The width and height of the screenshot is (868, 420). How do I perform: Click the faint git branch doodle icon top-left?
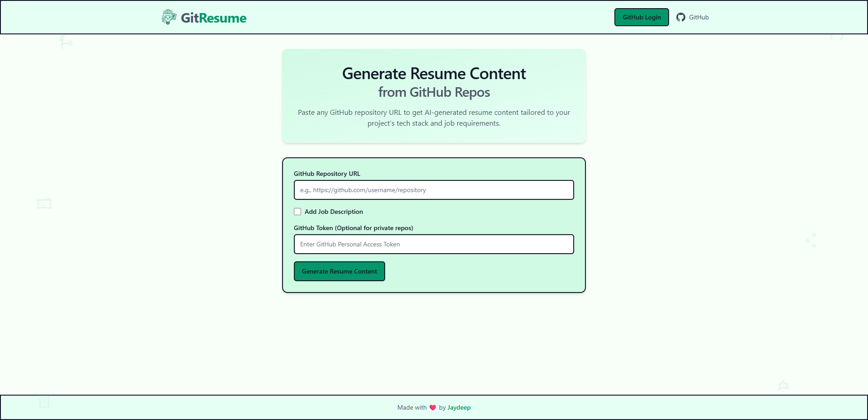[66, 42]
